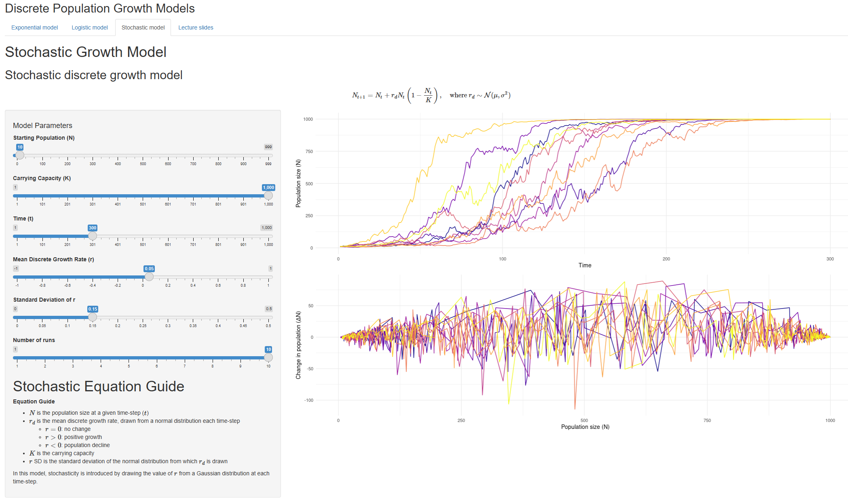Image resolution: width=848 pixels, height=504 pixels.
Task: Open the Lecture slides tab
Action: click(x=196, y=27)
